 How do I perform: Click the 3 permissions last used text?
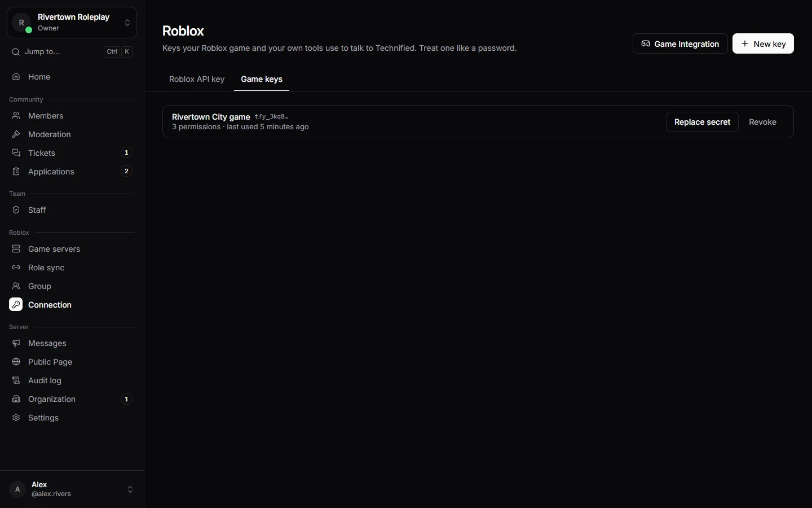(240, 127)
